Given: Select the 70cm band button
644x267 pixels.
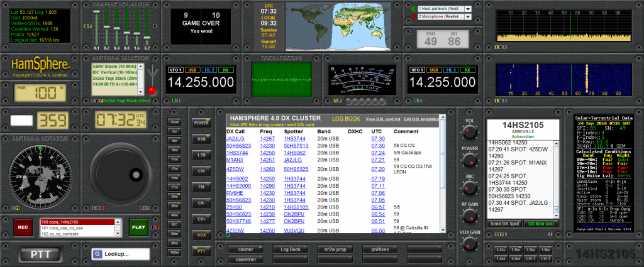Looking at the screenshot, I should pyautogui.click(x=175, y=122).
